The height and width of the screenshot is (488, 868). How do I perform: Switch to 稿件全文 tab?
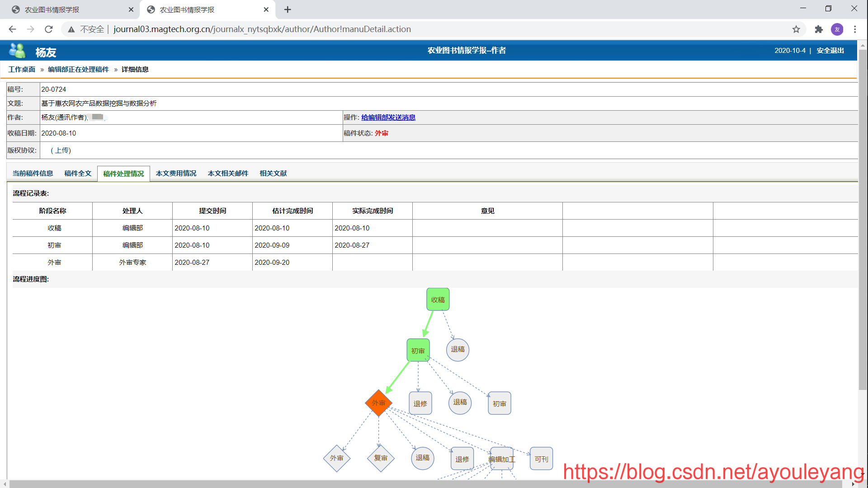pos(78,174)
